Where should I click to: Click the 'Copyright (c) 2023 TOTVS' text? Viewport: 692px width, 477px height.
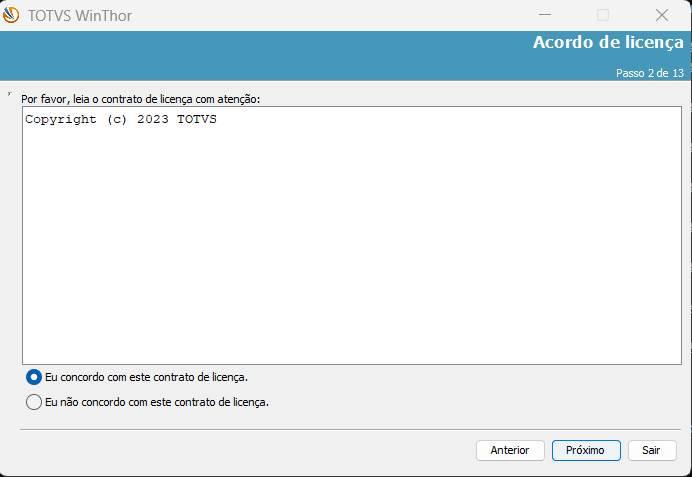[121, 119]
